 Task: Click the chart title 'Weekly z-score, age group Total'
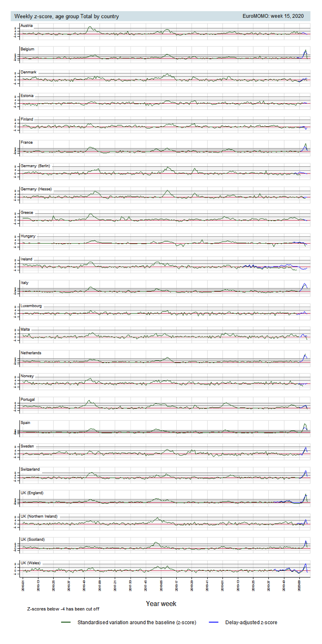[66, 16]
